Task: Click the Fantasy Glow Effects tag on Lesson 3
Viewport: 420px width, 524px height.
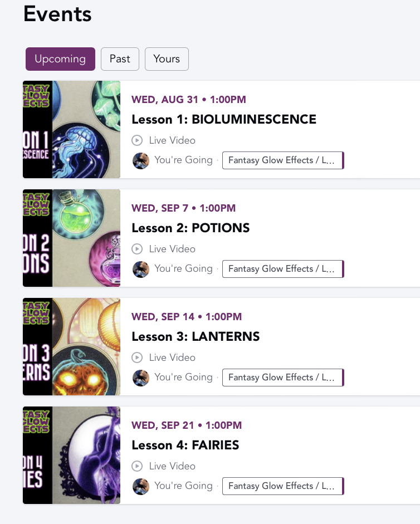Action: (x=283, y=378)
